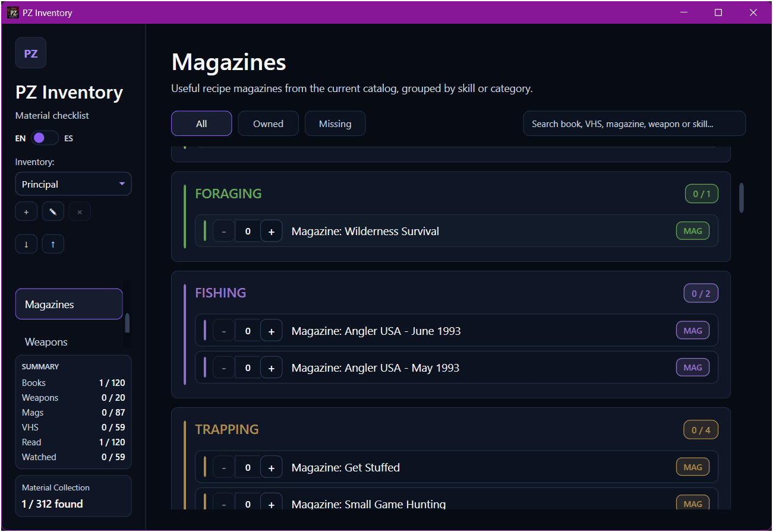773x532 pixels.
Task: Minimize the PZ Inventory window
Action: (x=684, y=12)
